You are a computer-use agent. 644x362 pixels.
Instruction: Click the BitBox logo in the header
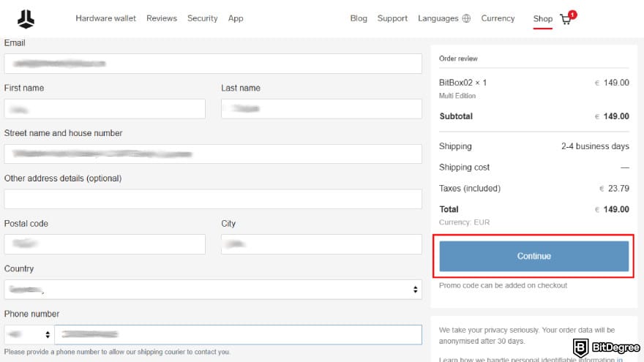pyautogui.click(x=26, y=19)
